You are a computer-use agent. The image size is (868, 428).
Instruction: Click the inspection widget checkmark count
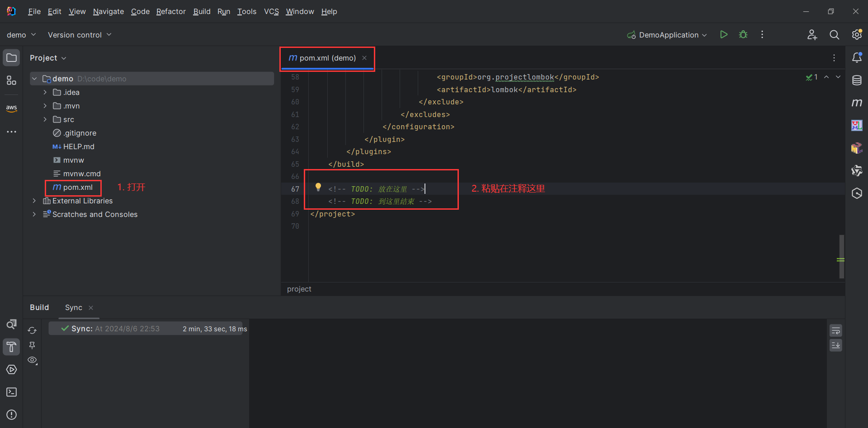click(x=811, y=77)
